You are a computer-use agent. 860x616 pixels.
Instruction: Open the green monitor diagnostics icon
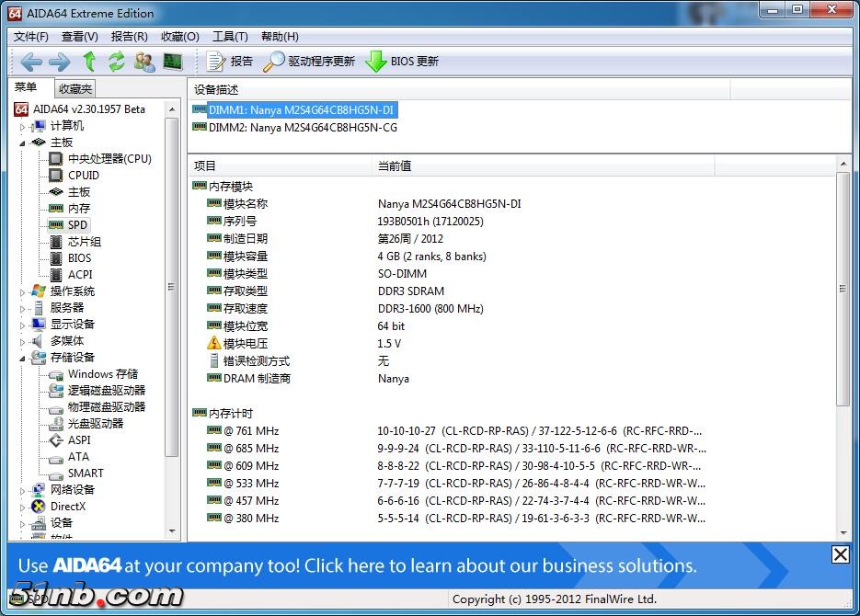click(x=173, y=62)
